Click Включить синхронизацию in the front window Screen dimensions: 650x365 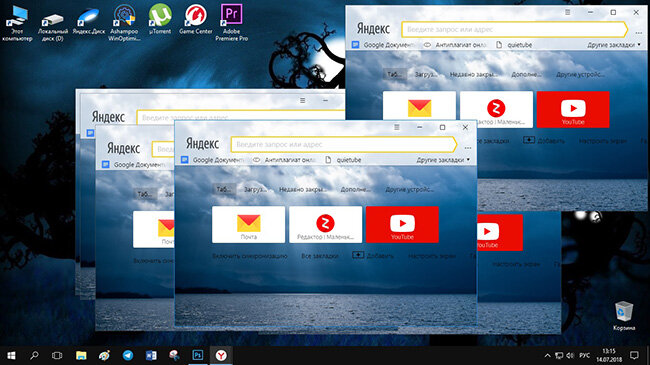(x=250, y=256)
